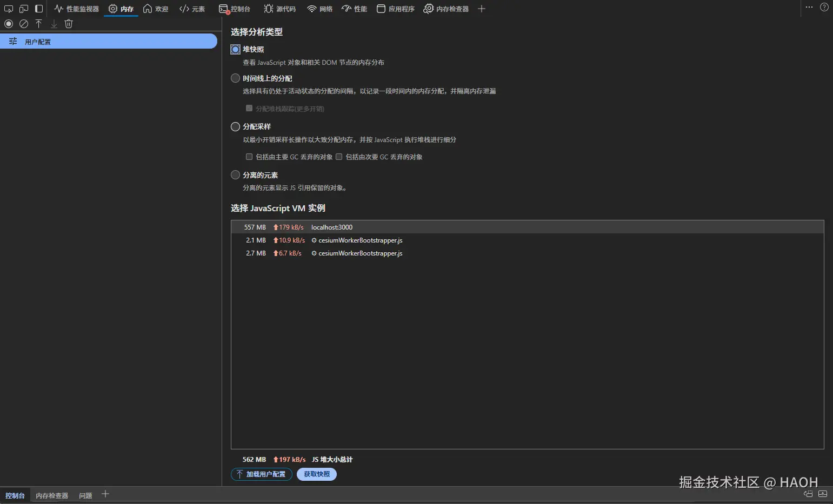Click the 加载用户配置 button
Viewport: 833px width, 504px height.
point(262,474)
